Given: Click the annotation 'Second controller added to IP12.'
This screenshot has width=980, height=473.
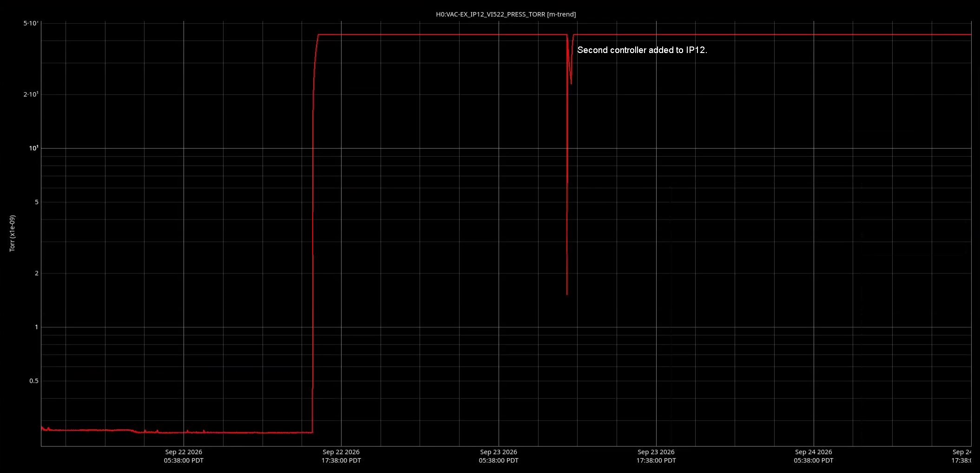Looking at the screenshot, I should click(642, 50).
